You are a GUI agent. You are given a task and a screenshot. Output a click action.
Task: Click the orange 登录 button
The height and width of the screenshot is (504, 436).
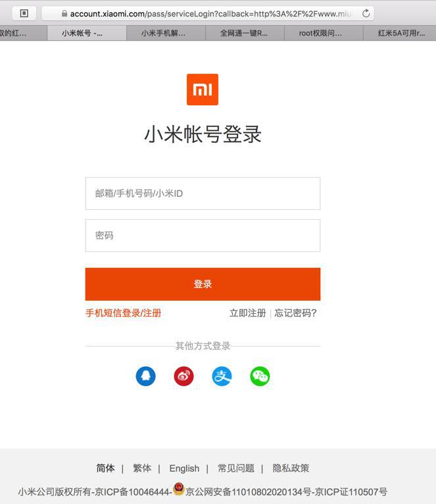(x=203, y=284)
